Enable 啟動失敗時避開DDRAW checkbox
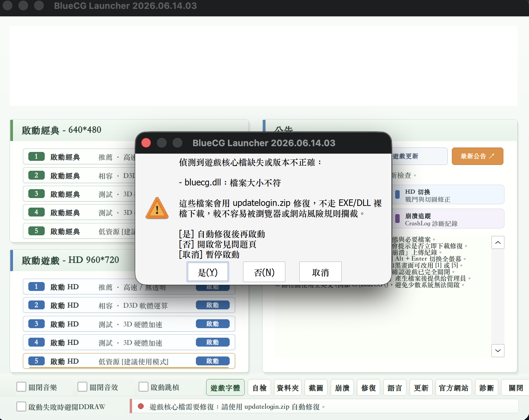The height and width of the screenshot is (420, 529). [x=22, y=406]
